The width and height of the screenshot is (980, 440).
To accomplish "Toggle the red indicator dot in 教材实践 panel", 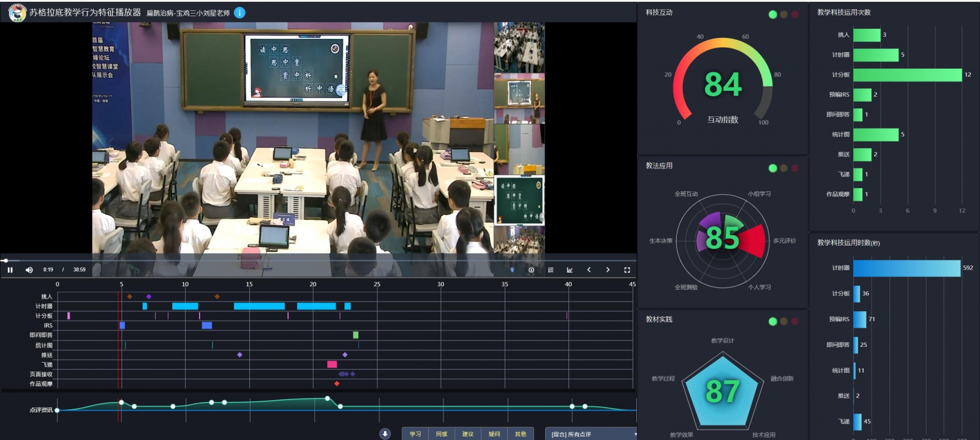I will click(x=795, y=321).
